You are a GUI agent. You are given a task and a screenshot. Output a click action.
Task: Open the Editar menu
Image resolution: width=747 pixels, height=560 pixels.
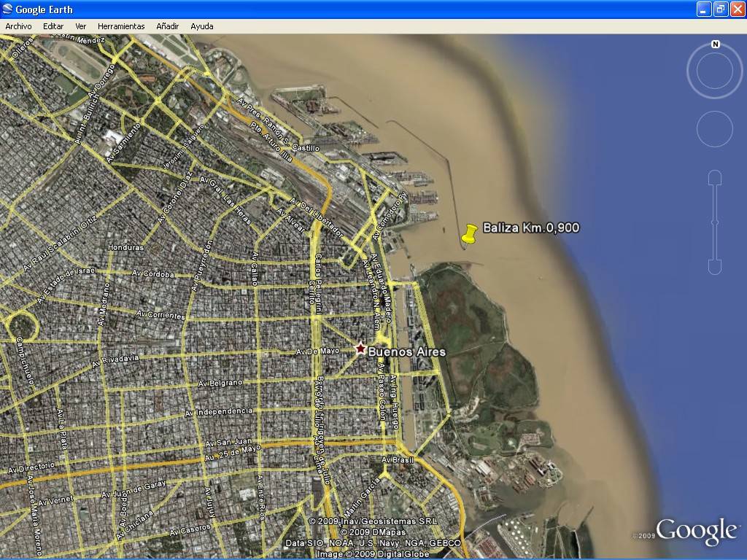click(53, 26)
